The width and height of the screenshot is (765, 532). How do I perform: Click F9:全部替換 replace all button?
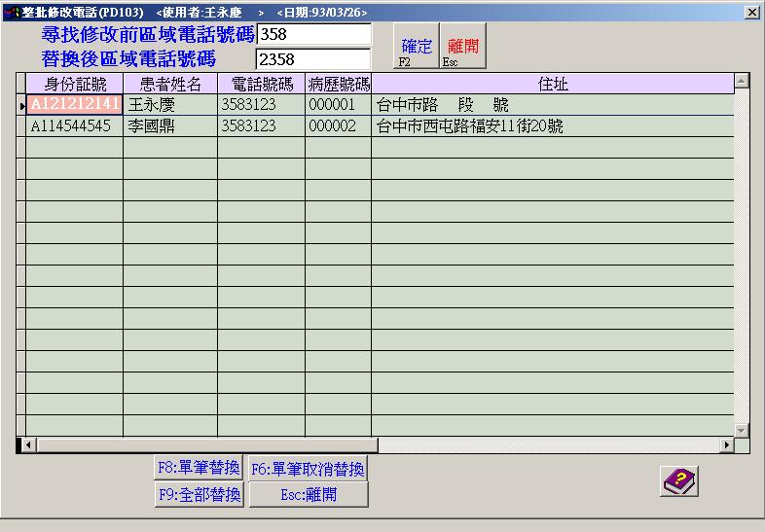(198, 494)
